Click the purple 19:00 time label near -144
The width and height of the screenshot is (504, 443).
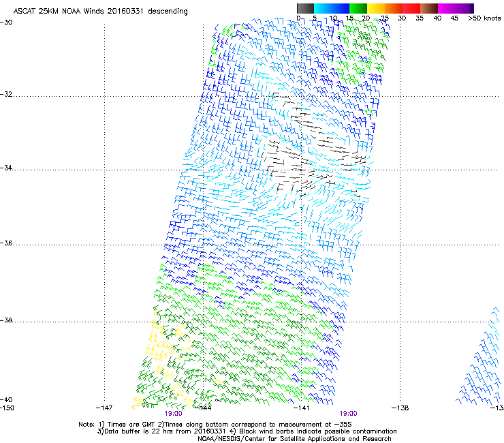[x=173, y=414]
